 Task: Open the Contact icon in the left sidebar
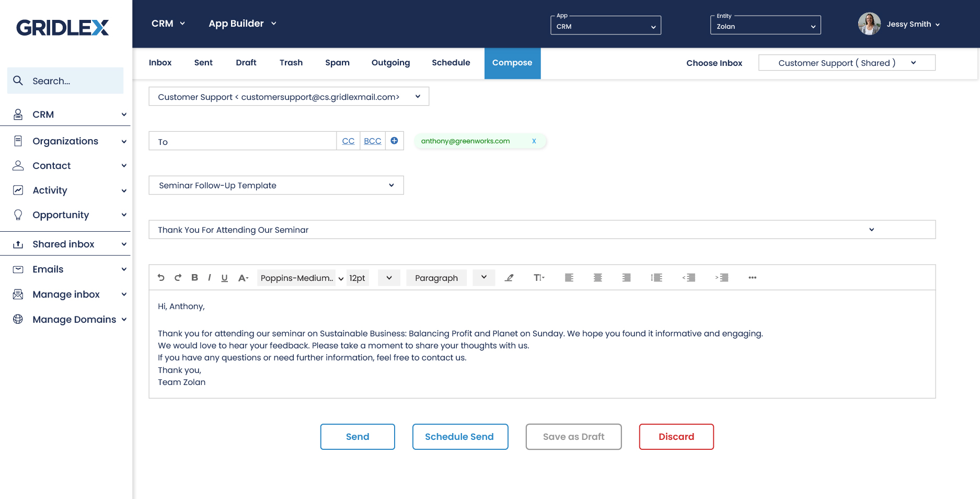tap(18, 165)
